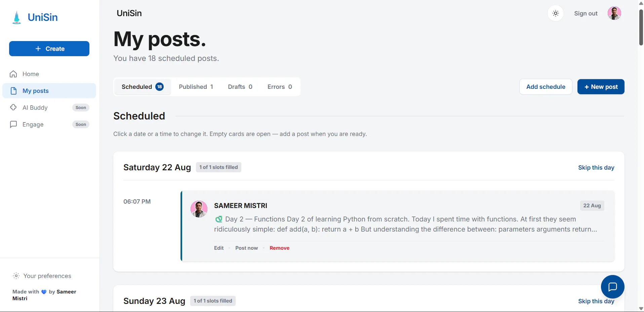This screenshot has width=644, height=312.
Task: Click the scrollbar down arrow
Action: [641, 309]
